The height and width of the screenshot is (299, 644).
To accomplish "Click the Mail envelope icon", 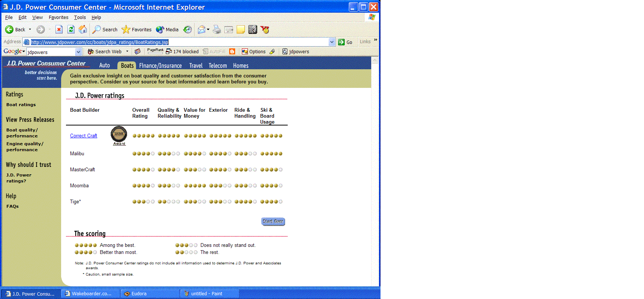I will pos(202,29).
